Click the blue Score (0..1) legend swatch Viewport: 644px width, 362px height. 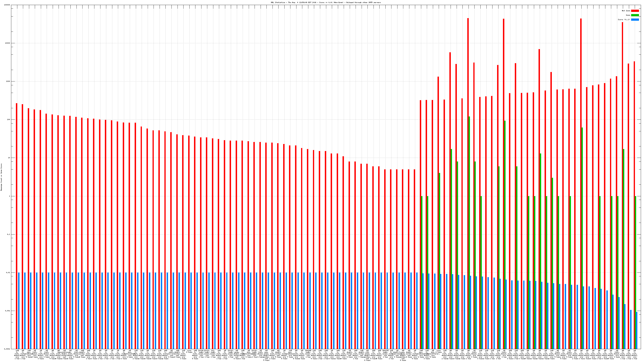point(635,20)
